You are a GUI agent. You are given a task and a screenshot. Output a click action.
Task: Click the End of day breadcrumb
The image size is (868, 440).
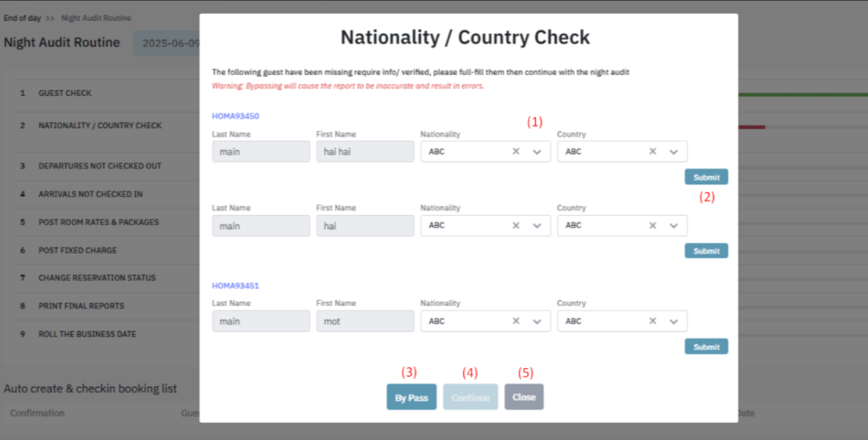click(23, 18)
